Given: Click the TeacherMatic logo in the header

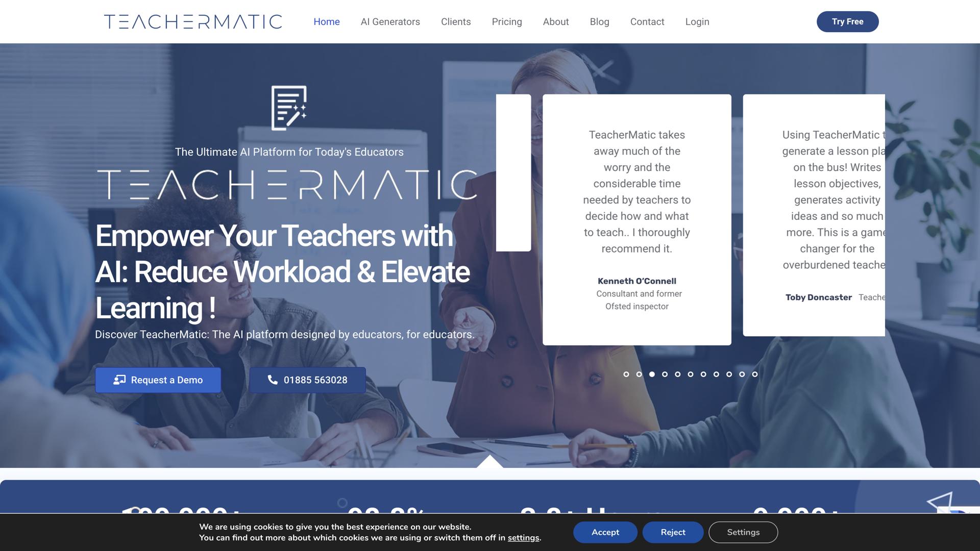Looking at the screenshot, I should [192, 21].
